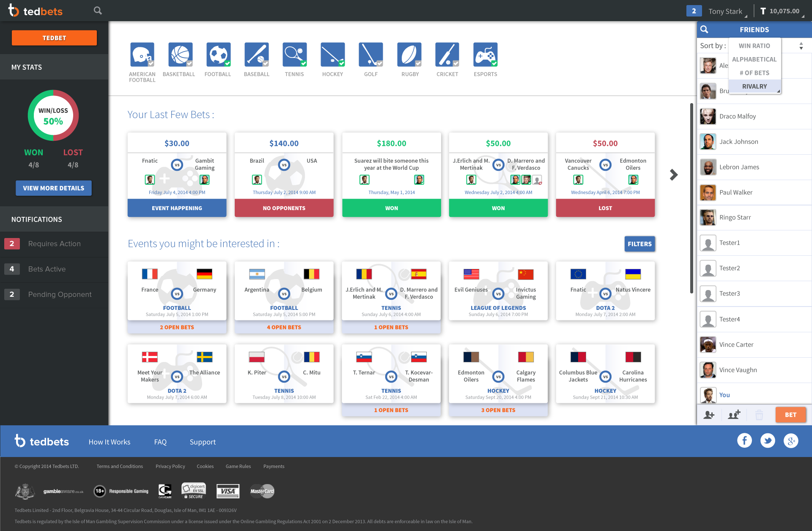Open the Cricket sport section

[447, 54]
